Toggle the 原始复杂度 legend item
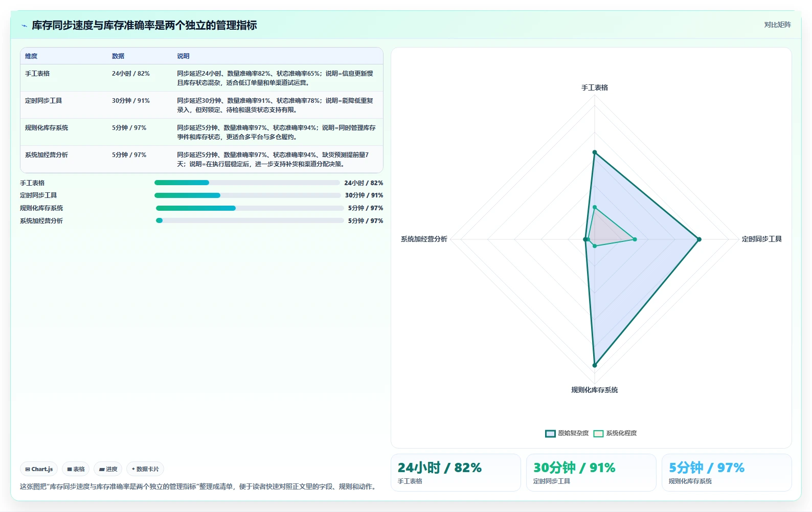This screenshot has height=512, width=812. (567, 433)
